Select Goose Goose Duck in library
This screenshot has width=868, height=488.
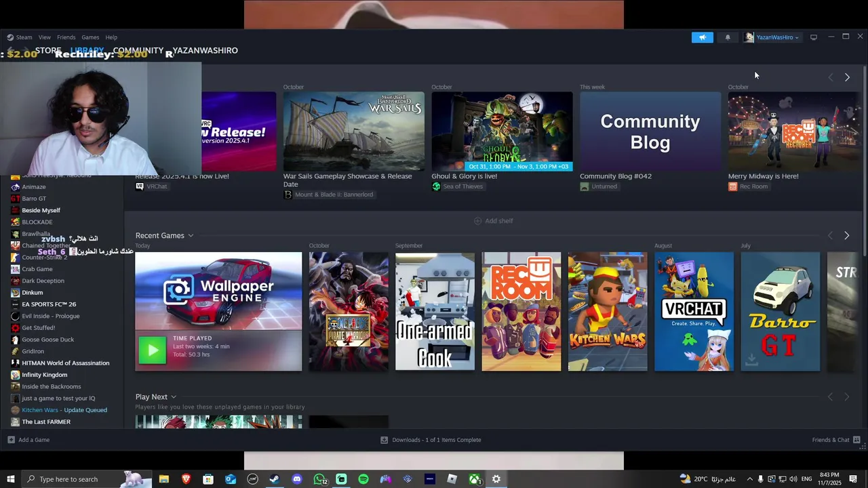pyautogui.click(x=47, y=340)
